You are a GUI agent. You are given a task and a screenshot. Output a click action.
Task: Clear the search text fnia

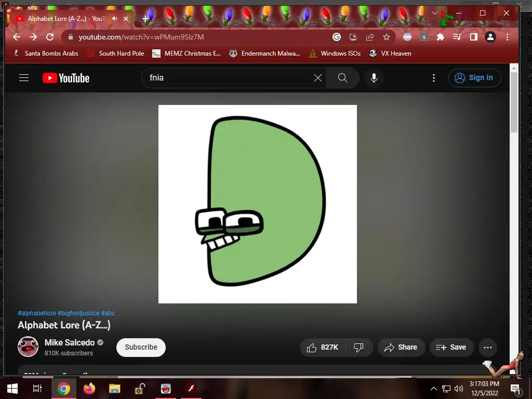point(318,78)
